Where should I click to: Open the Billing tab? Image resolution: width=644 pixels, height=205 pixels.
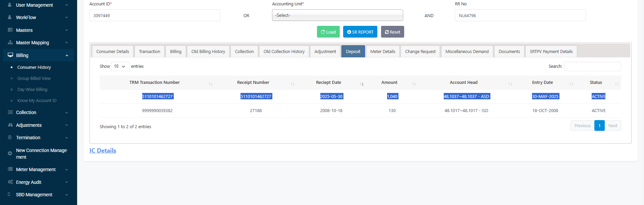[x=176, y=51]
